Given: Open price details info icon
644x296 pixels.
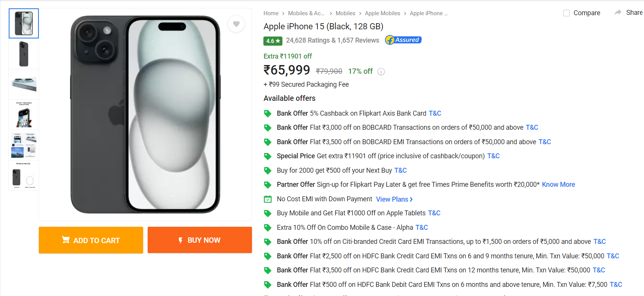Looking at the screenshot, I should (381, 72).
